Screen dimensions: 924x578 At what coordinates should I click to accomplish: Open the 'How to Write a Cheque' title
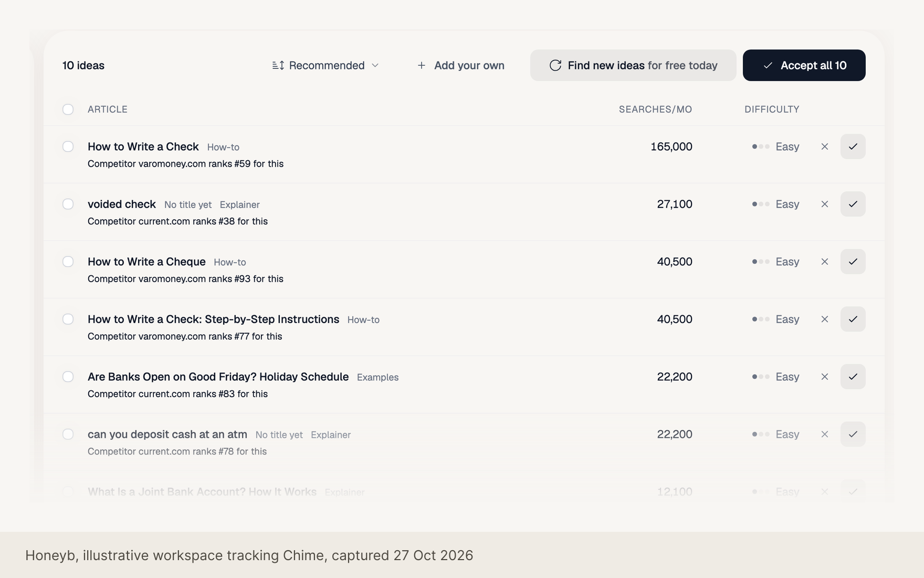tap(146, 262)
